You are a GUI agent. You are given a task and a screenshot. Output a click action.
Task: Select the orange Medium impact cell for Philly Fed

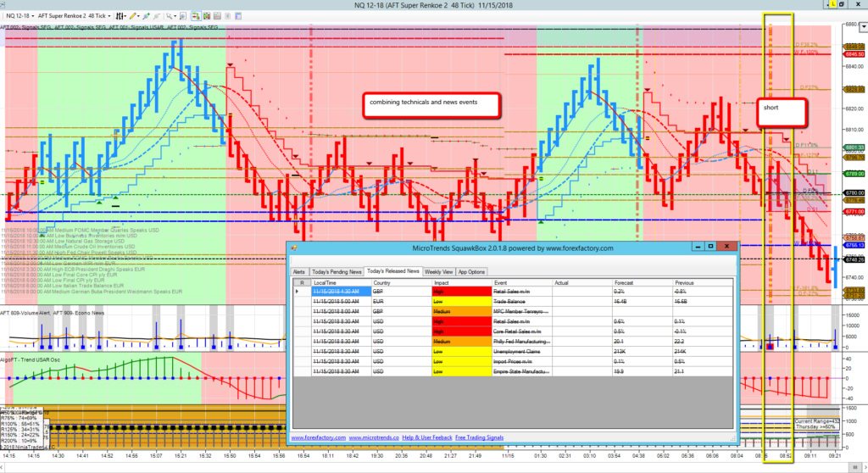462,341
